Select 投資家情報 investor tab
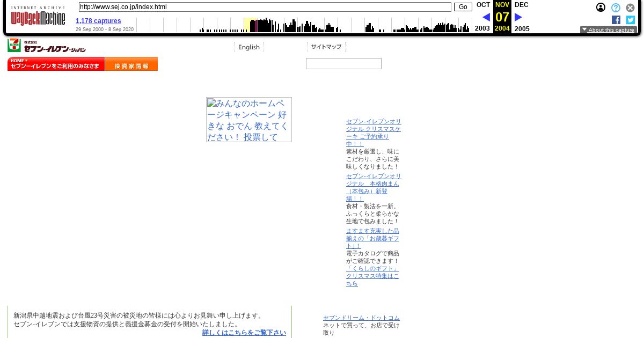 pos(131,64)
